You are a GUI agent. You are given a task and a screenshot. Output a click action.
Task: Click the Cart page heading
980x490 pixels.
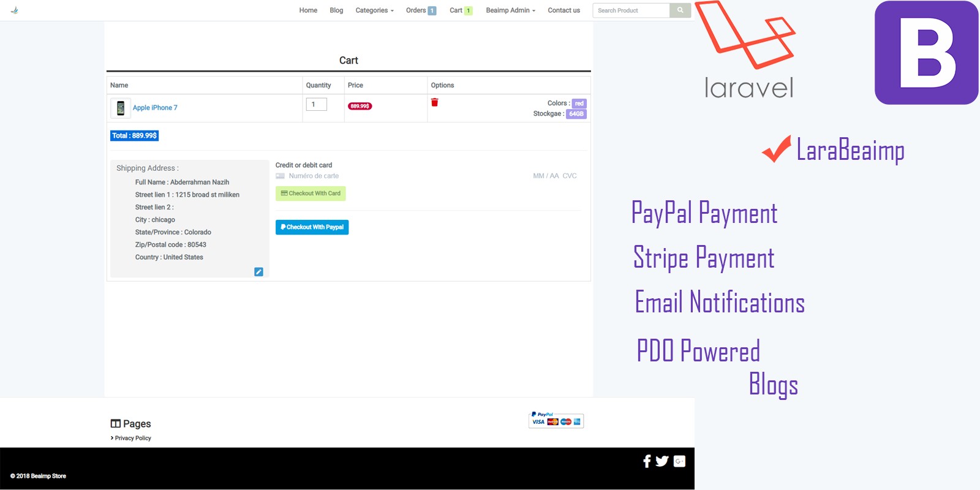pos(349,60)
